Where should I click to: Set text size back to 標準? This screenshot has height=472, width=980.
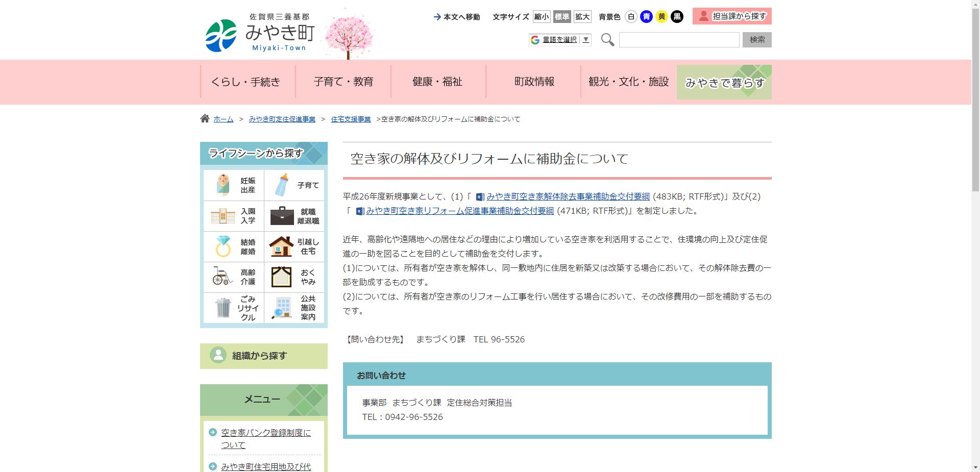point(562,17)
